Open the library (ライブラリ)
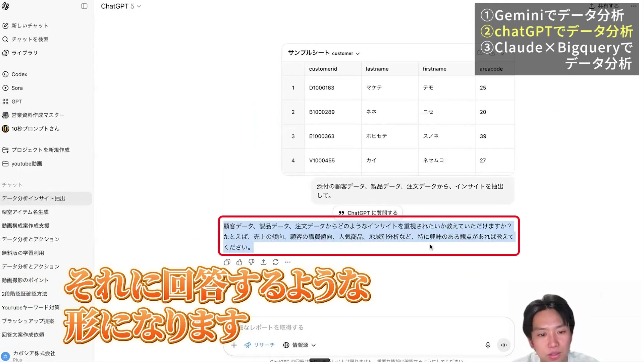This screenshot has width=644, height=362. coord(20,53)
